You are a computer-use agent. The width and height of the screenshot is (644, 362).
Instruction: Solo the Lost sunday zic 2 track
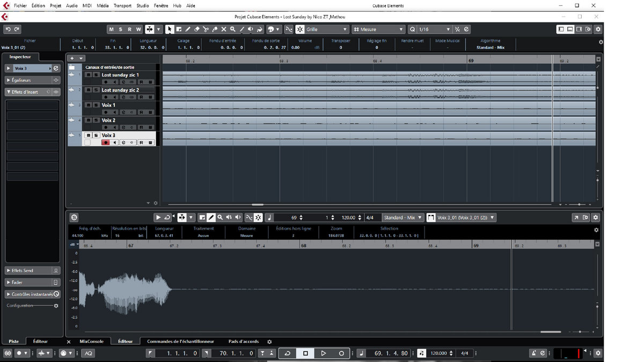click(96, 90)
